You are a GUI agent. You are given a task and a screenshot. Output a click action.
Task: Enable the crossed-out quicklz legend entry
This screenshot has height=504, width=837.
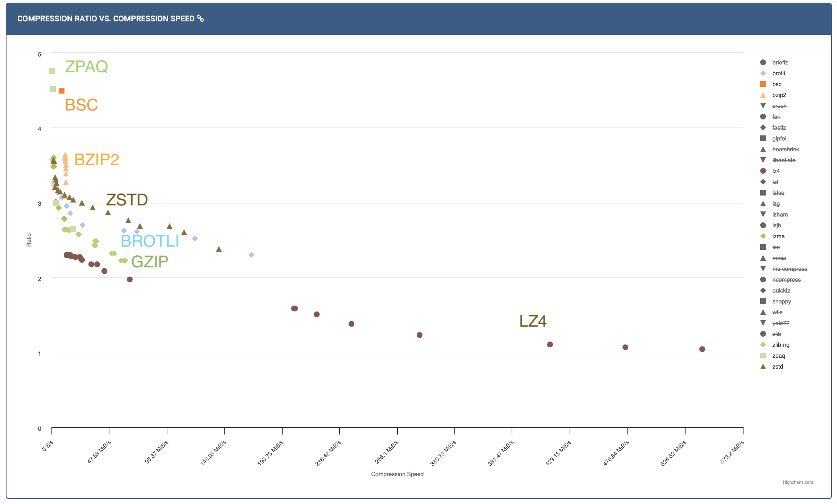point(781,290)
